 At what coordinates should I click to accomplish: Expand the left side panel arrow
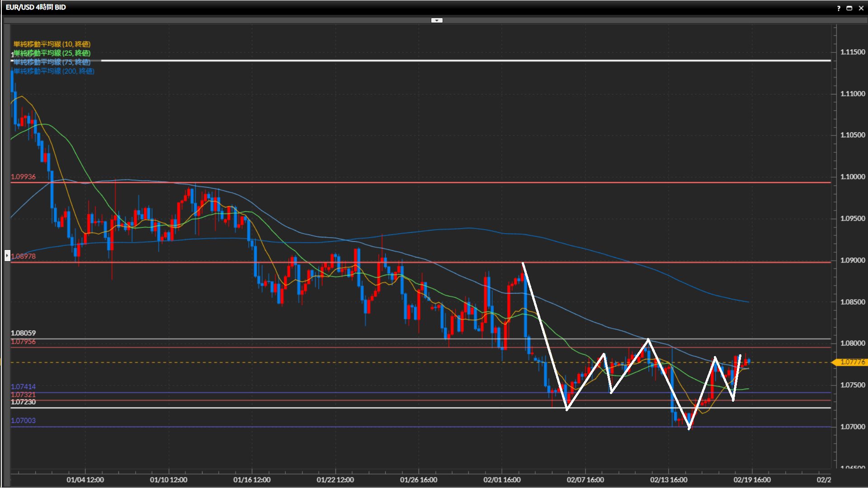tap(7, 256)
